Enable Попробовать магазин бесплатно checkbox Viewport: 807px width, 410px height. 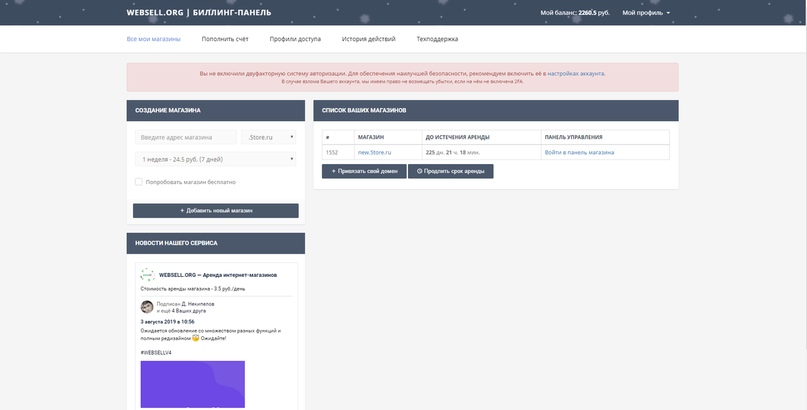click(138, 182)
